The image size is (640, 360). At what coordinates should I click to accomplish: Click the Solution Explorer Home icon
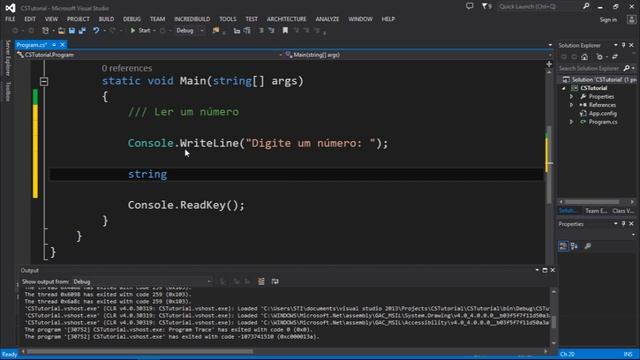click(x=584, y=57)
